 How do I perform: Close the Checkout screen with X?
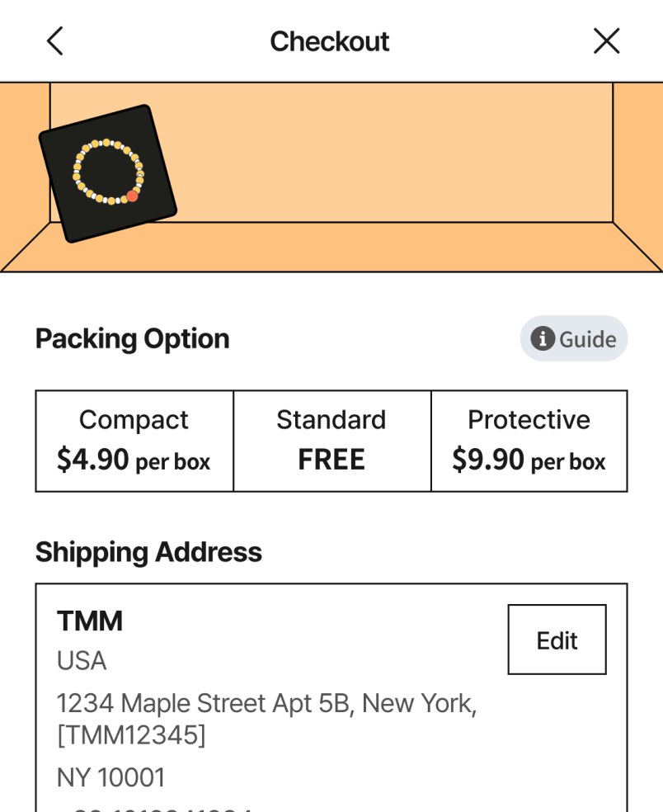(x=606, y=41)
